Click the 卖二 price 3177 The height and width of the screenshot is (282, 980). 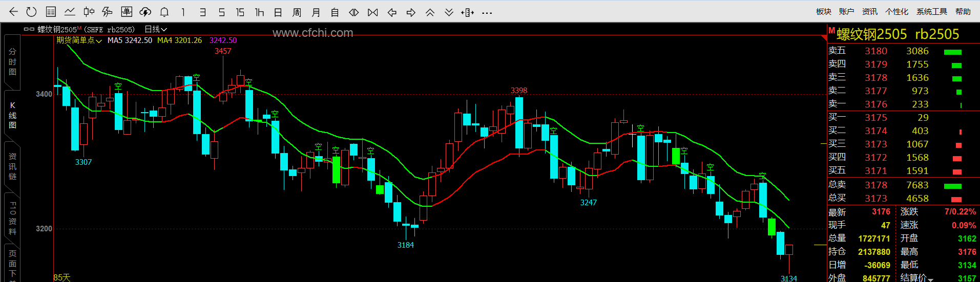pyautogui.click(x=876, y=91)
